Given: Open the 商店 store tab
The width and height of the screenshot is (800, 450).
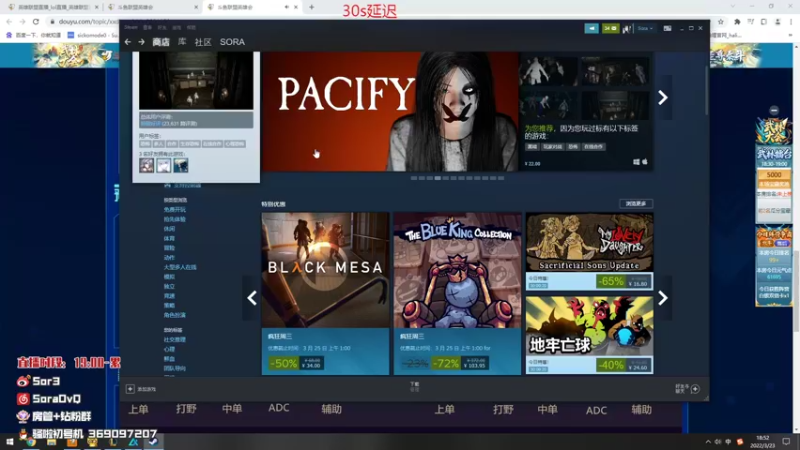Looking at the screenshot, I should pyautogui.click(x=161, y=42).
